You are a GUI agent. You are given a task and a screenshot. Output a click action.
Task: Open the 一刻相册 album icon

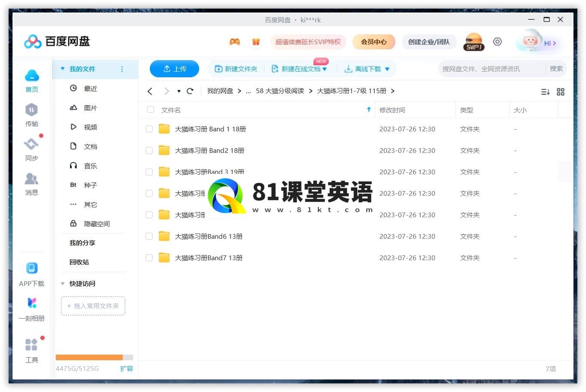pos(32,303)
